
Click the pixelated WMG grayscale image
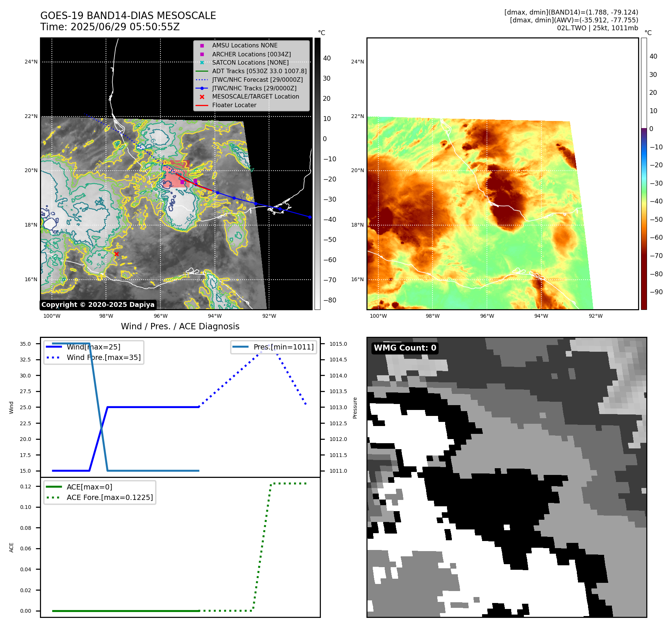[507, 477]
